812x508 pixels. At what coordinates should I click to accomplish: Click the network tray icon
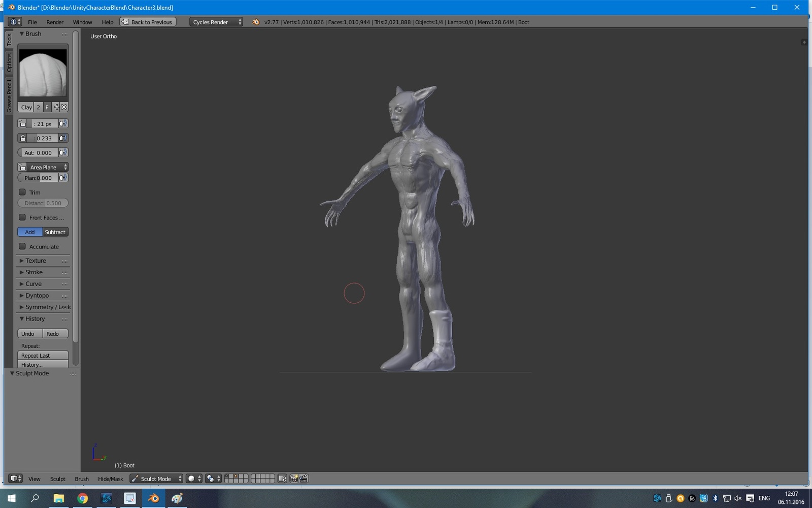coord(727,498)
